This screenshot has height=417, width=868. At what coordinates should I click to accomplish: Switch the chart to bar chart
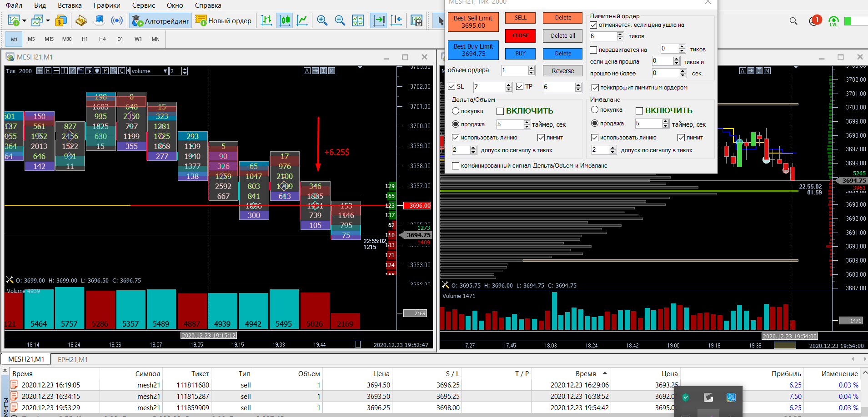(267, 20)
